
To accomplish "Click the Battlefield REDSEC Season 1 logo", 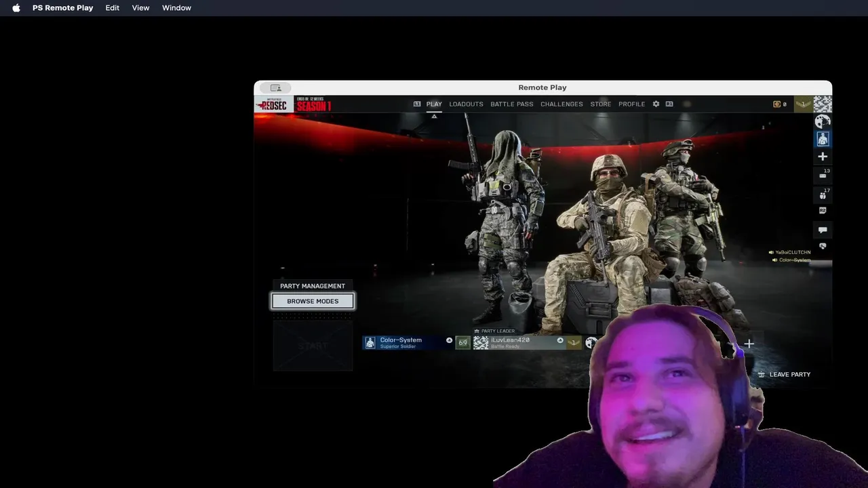I will tap(294, 104).
